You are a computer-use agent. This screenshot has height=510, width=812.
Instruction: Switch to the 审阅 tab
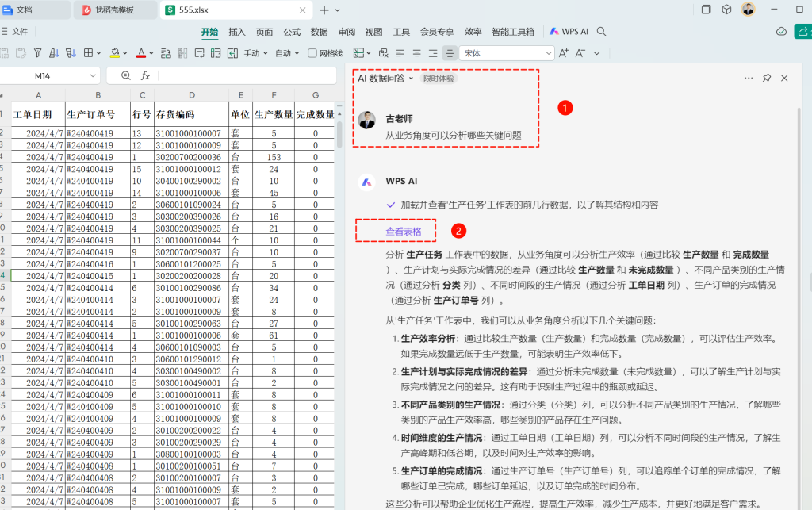pos(347,32)
